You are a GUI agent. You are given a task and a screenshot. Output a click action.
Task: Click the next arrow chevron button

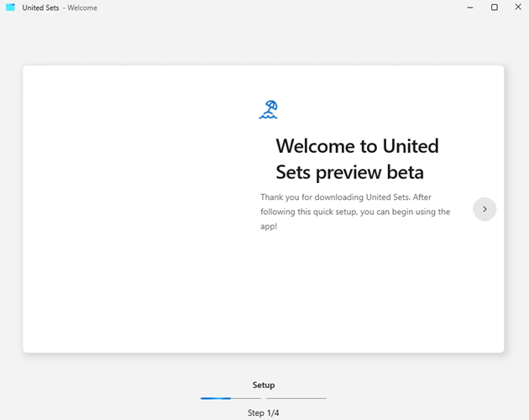(x=484, y=209)
